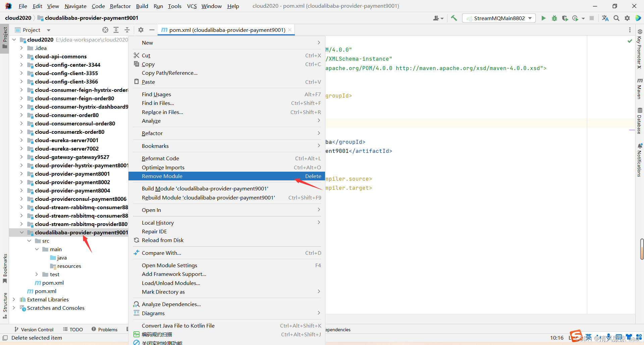Choose Find Usages from context menu
The height and width of the screenshot is (345, 644).
click(227, 94)
